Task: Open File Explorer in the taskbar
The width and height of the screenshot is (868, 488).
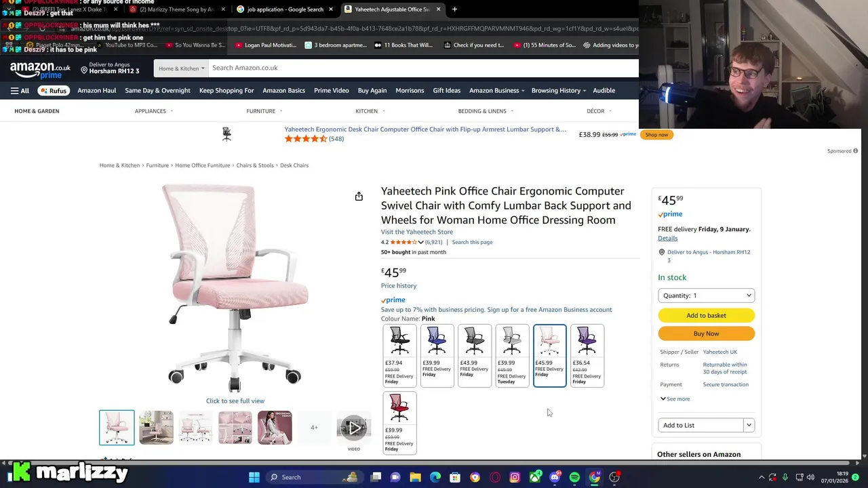Action: 415,477
